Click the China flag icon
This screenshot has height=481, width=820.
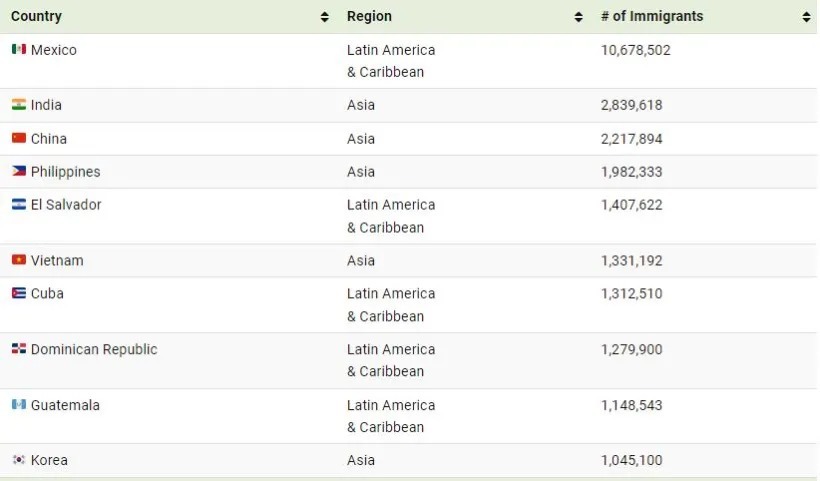click(x=19, y=138)
